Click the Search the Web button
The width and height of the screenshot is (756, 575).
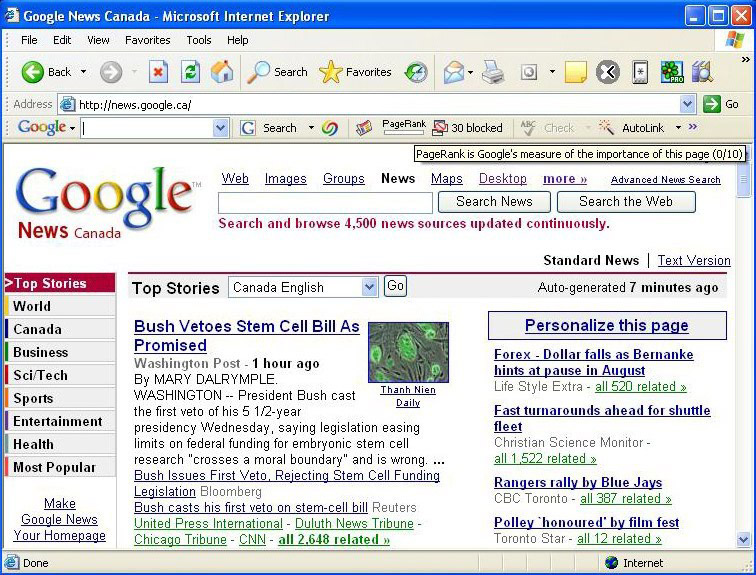[626, 201]
